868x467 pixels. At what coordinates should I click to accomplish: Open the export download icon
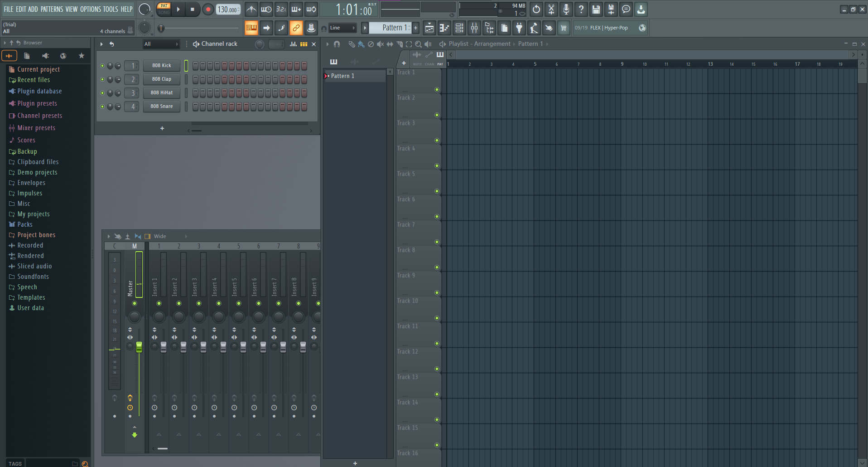pos(641,9)
